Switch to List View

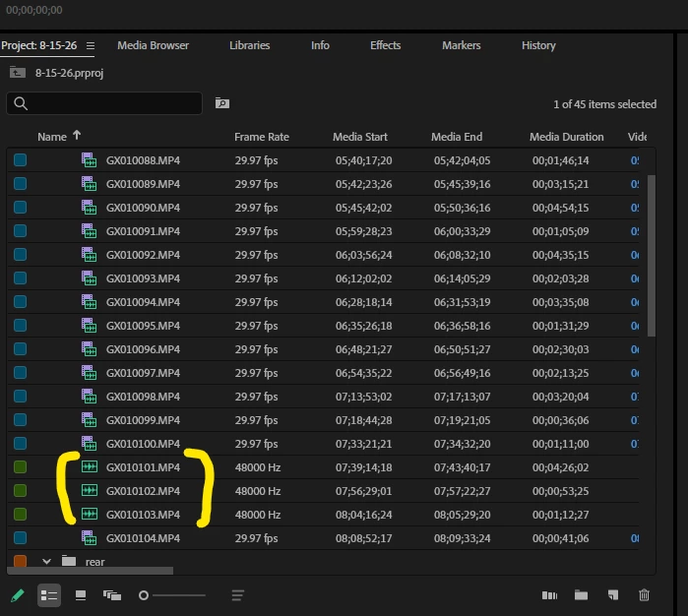(49, 595)
